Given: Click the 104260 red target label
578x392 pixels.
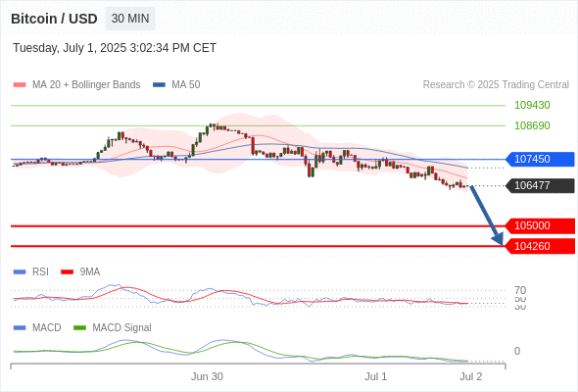Looking at the screenshot, I should 539,246.
